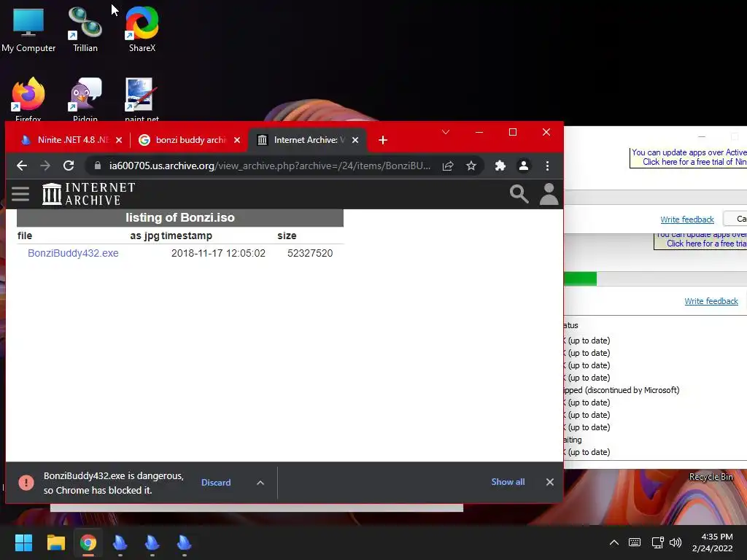Screen dimensions: 747x560
Task: Download BonziBuddy432.exe file link
Action: (73, 253)
